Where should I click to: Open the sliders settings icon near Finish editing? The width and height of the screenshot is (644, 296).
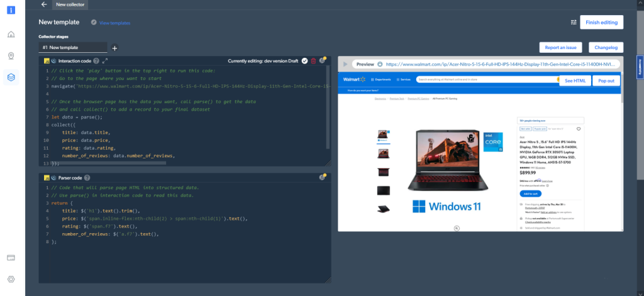[x=574, y=22]
